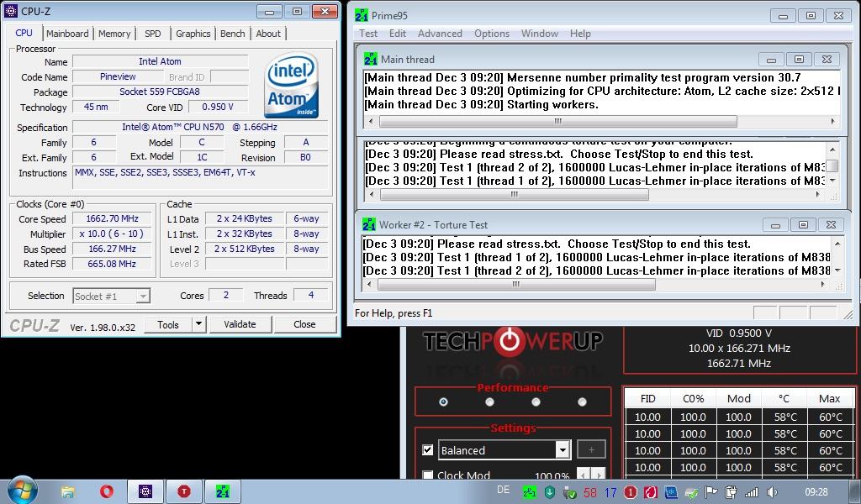Open Prime95 Options menu
The width and height of the screenshot is (861, 504).
click(x=491, y=34)
